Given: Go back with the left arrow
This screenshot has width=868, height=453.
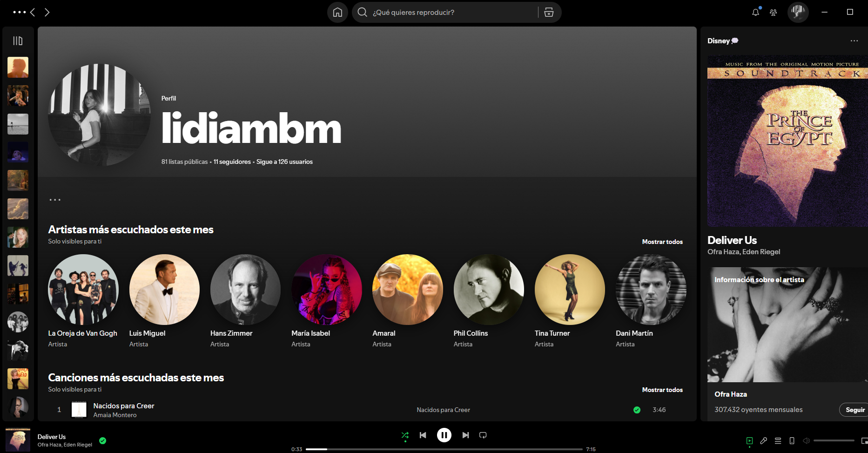Looking at the screenshot, I should tap(33, 12).
